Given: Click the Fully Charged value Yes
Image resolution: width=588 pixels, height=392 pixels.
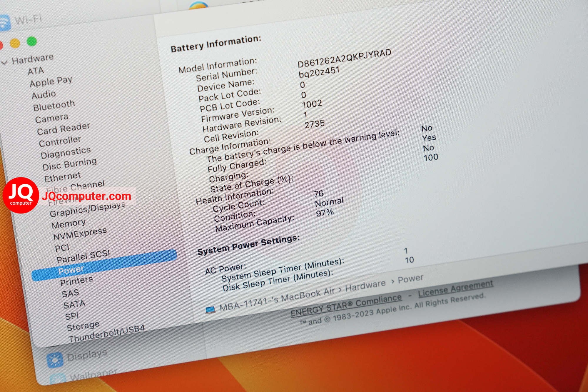Looking at the screenshot, I should tap(429, 138).
